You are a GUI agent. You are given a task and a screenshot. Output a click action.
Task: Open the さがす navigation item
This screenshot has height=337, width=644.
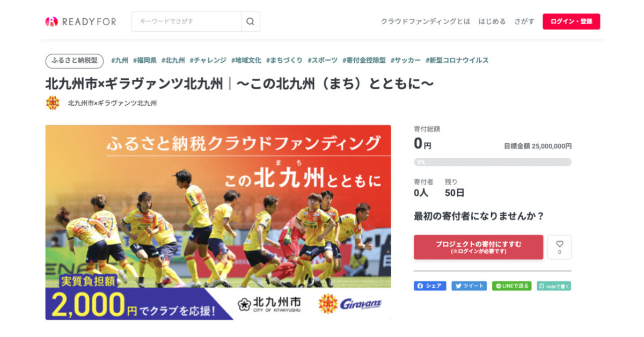(524, 21)
